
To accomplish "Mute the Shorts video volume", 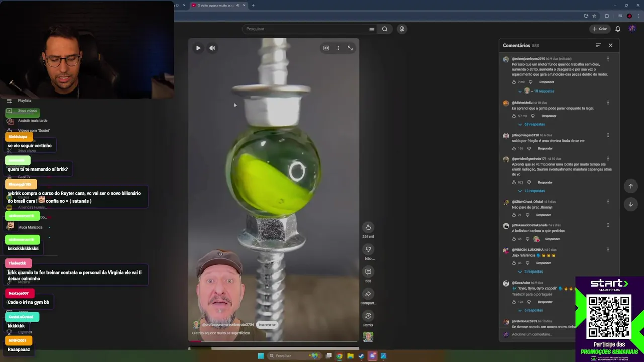I will pos(212,48).
